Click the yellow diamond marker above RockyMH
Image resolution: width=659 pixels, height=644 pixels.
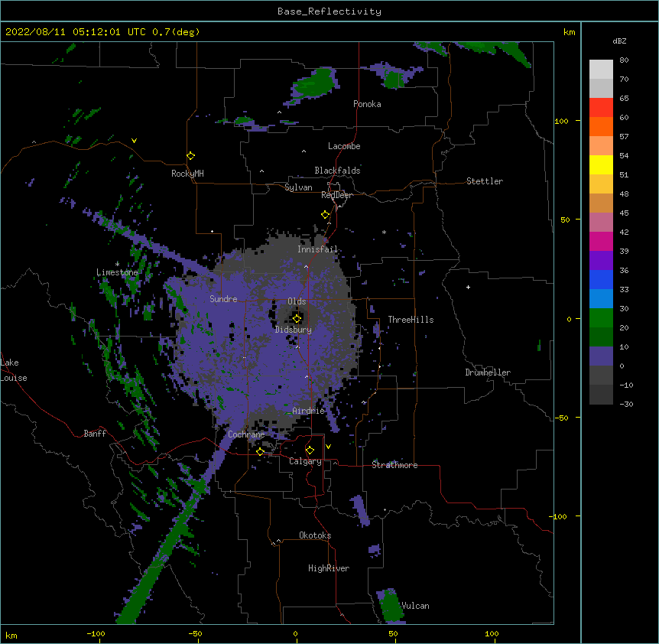191,156
